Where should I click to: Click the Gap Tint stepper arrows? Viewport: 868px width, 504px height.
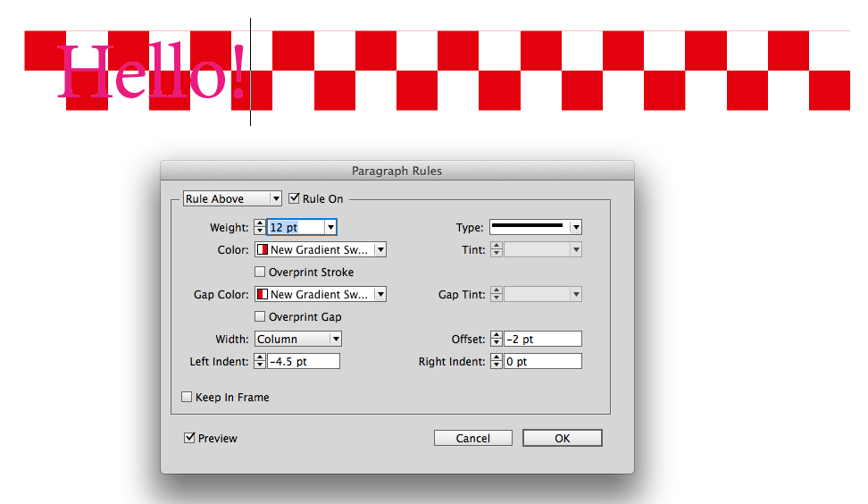coord(497,294)
